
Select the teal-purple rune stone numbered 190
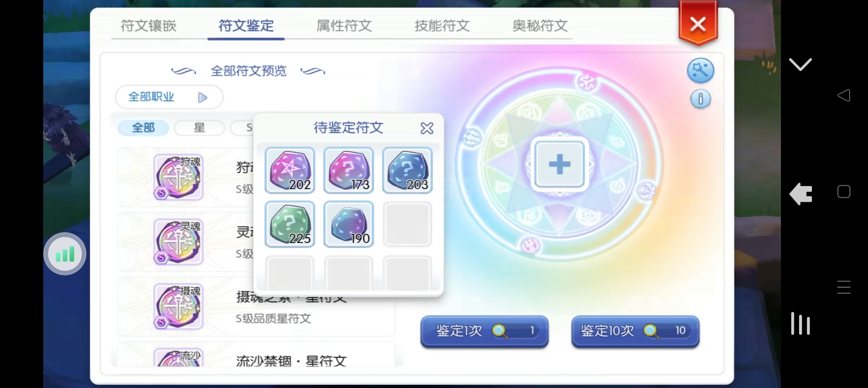pyautogui.click(x=349, y=224)
